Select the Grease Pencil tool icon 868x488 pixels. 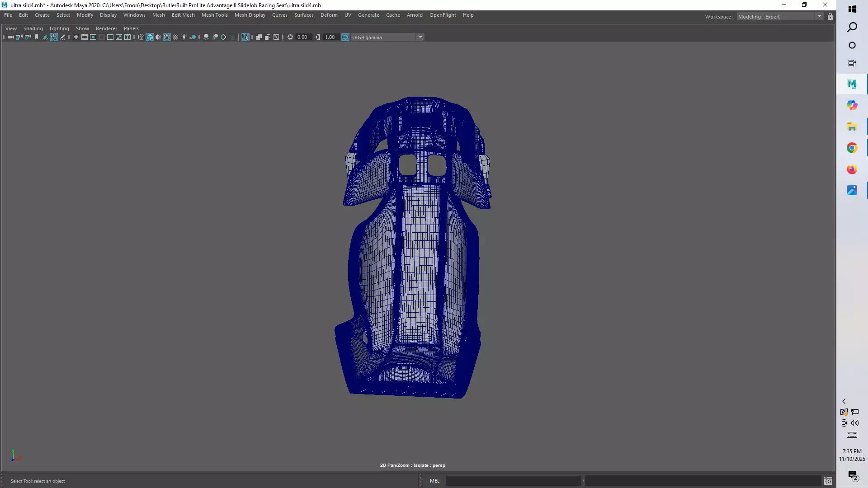(62, 37)
